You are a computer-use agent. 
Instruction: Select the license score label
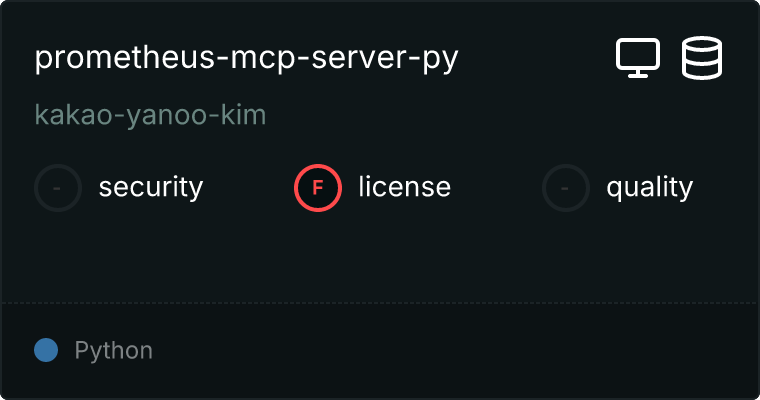[404, 187]
